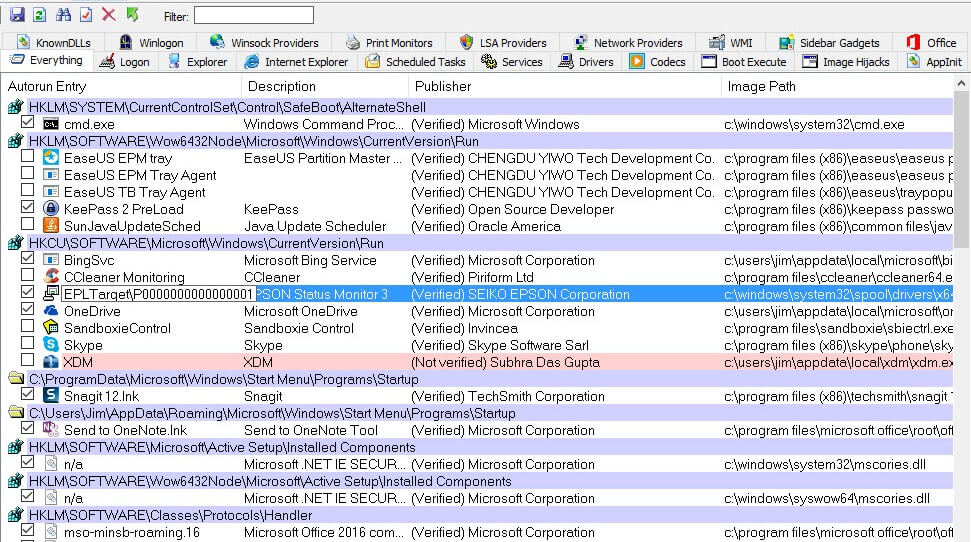971x542 pixels.
Task: Open the Drivers tab
Action: tap(586, 62)
